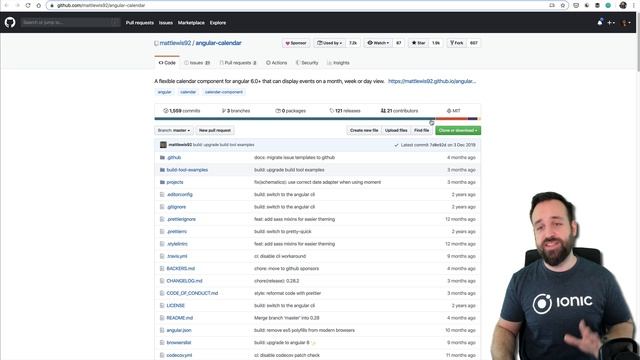Click the notifications bell icon
Image resolution: width=640 pixels, height=360 pixels.
(x=600, y=22)
